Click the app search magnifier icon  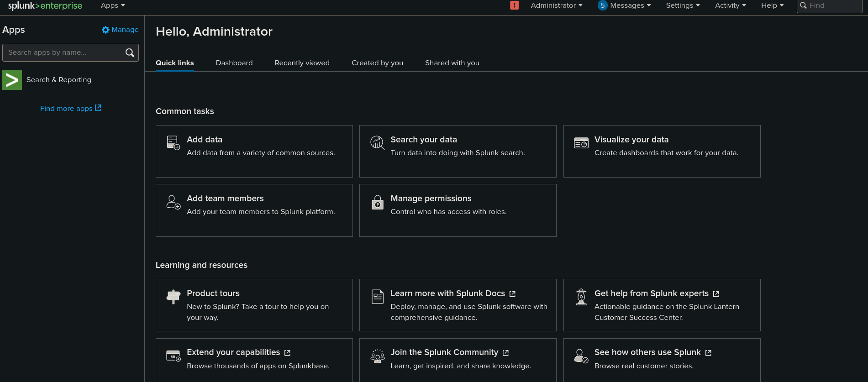[x=130, y=52]
